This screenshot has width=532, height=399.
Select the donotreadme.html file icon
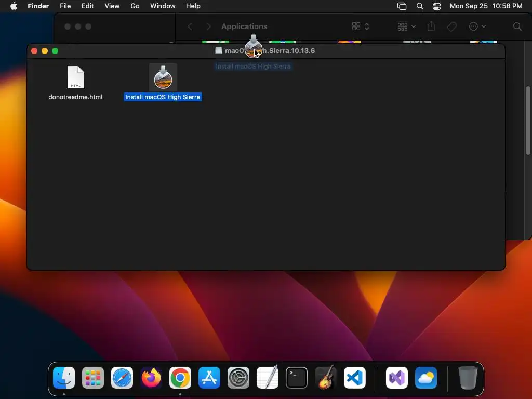(x=76, y=77)
